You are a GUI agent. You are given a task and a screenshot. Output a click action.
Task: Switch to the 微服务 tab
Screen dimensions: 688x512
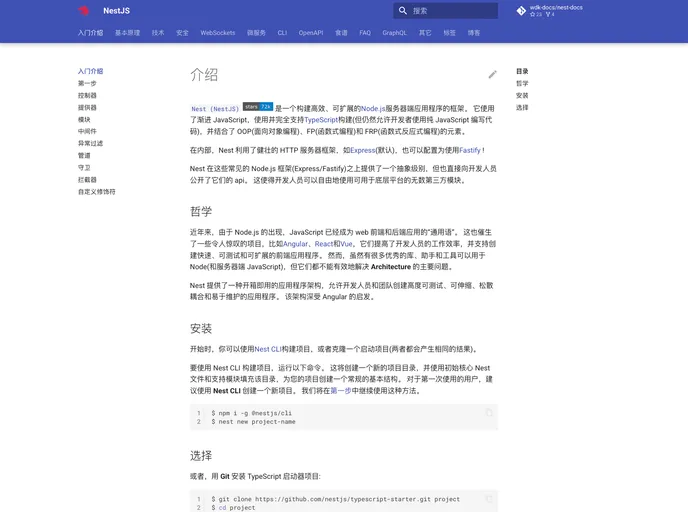pos(256,33)
